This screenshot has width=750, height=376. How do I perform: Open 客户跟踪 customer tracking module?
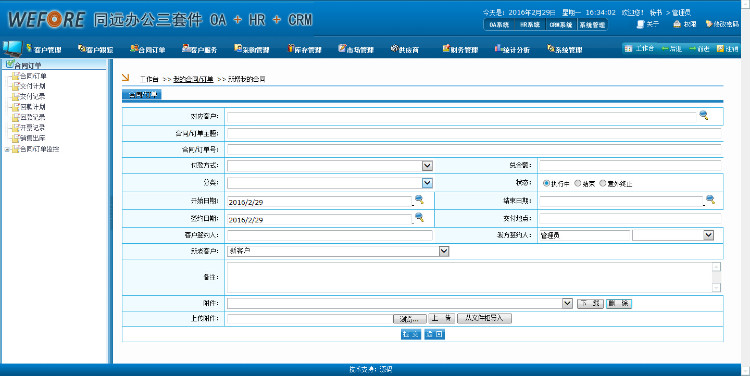[x=95, y=49]
